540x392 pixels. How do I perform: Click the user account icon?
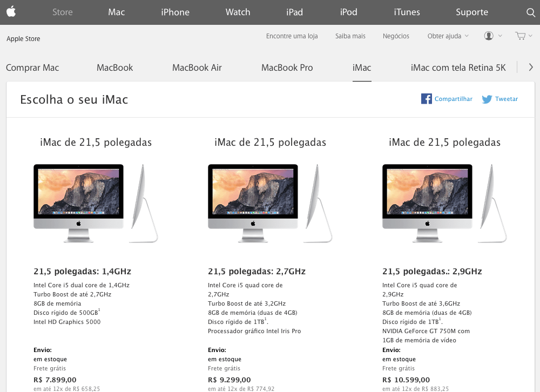488,36
